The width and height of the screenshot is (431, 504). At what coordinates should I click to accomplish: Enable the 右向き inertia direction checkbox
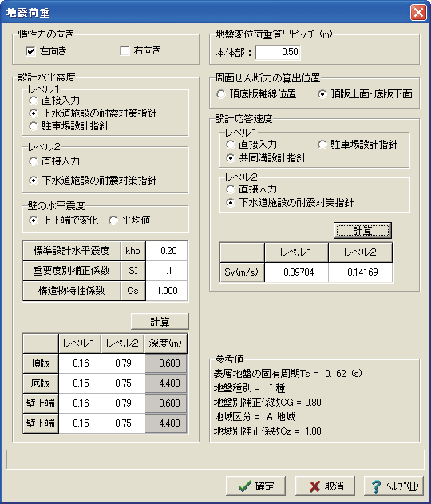pyautogui.click(x=125, y=50)
